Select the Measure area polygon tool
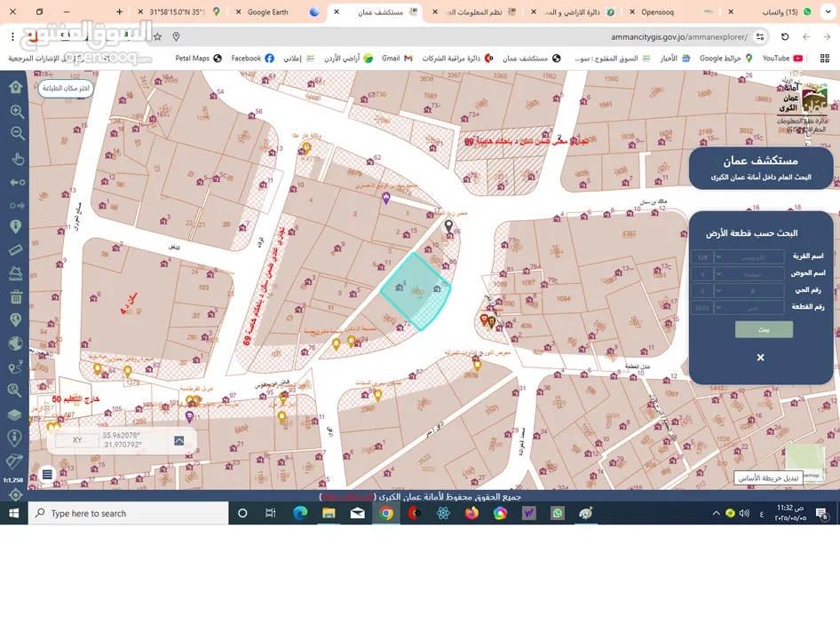 15,273
